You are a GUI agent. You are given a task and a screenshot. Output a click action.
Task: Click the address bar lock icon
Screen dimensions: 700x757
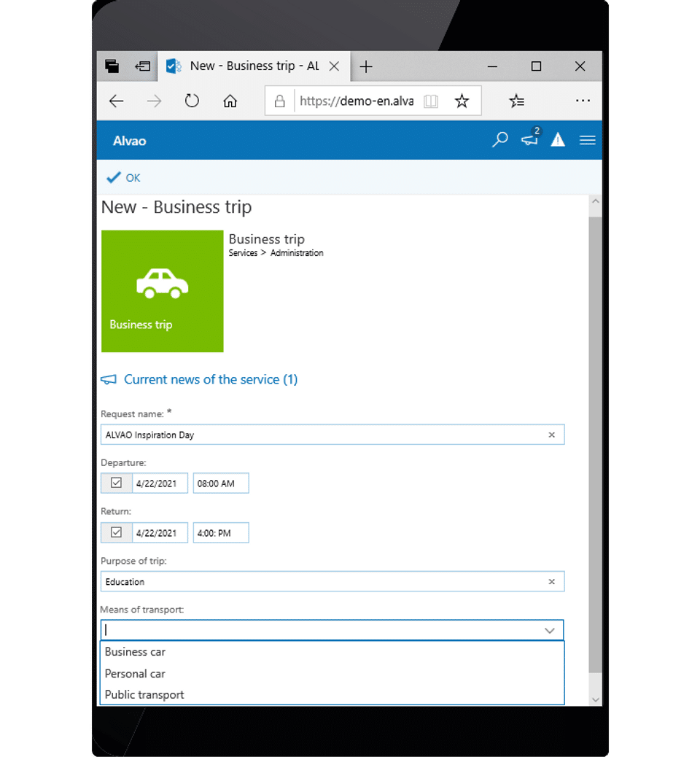tap(279, 101)
